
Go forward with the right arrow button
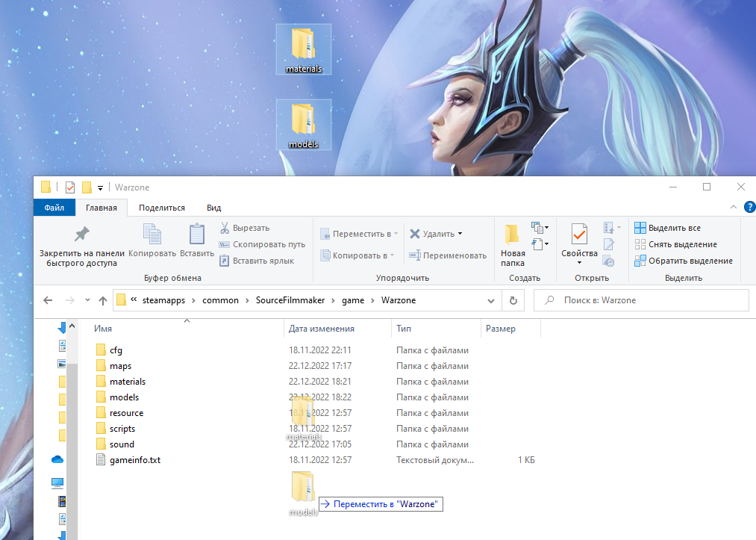pos(70,300)
